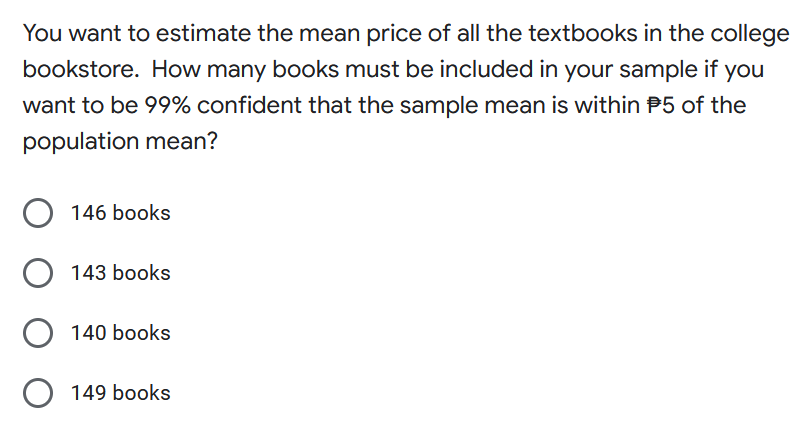The width and height of the screenshot is (795, 422).
Task: Pick the 140 books radio circle
Action: click(x=38, y=333)
